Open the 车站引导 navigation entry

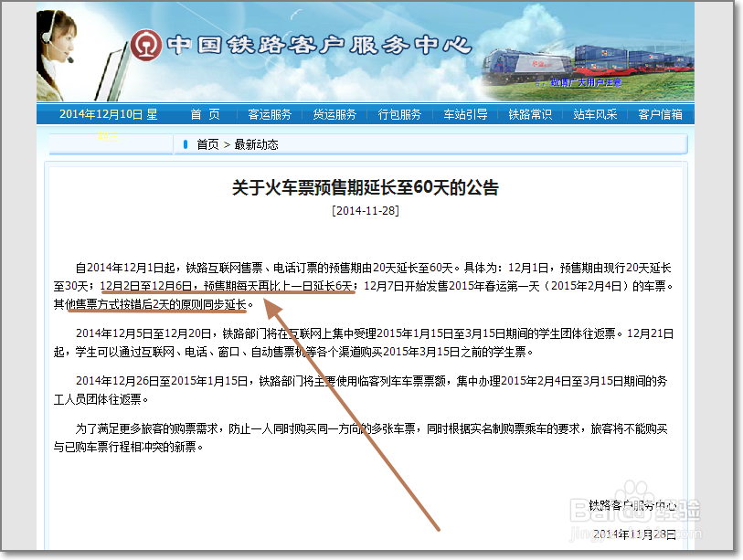[x=464, y=114]
